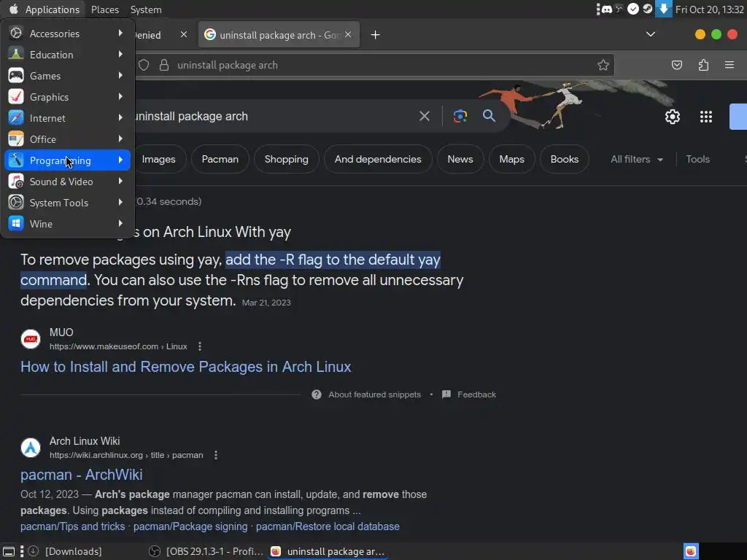747x560 pixels.
Task: Open the Office submenu
Action: 67,139
